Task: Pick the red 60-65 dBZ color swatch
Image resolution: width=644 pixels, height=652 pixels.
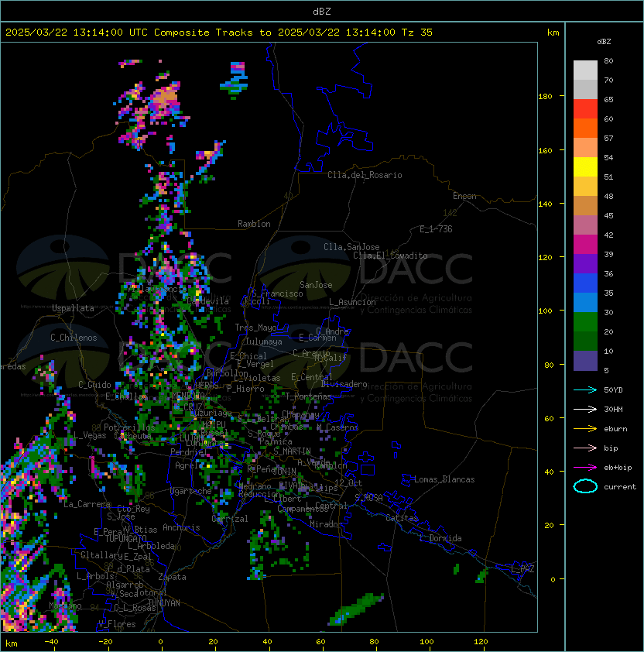Action: coord(585,109)
